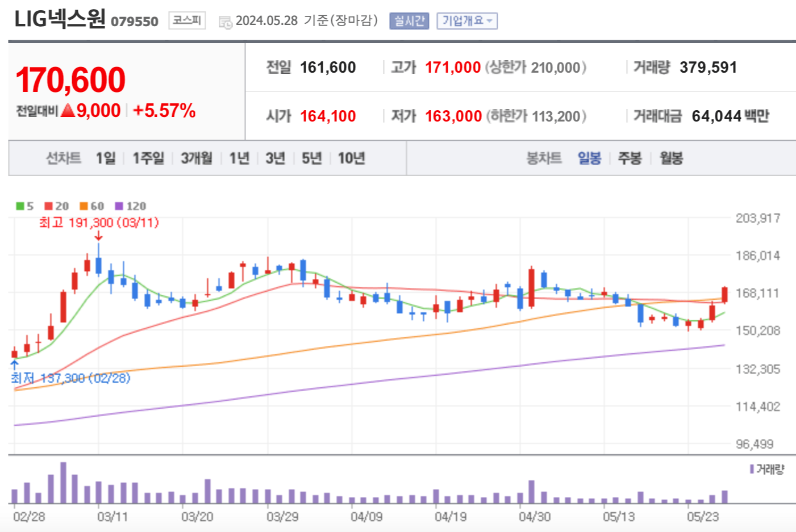Click the 04/09 date axis label

coord(366,517)
